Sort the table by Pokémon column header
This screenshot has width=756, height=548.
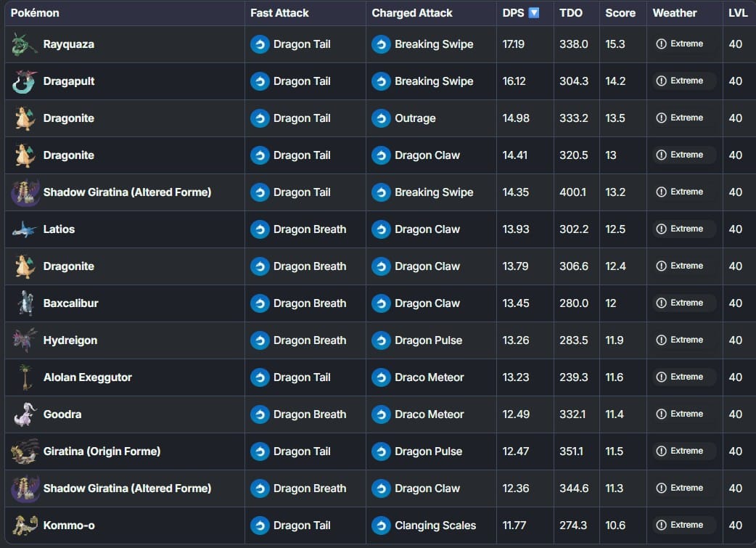tap(35, 13)
